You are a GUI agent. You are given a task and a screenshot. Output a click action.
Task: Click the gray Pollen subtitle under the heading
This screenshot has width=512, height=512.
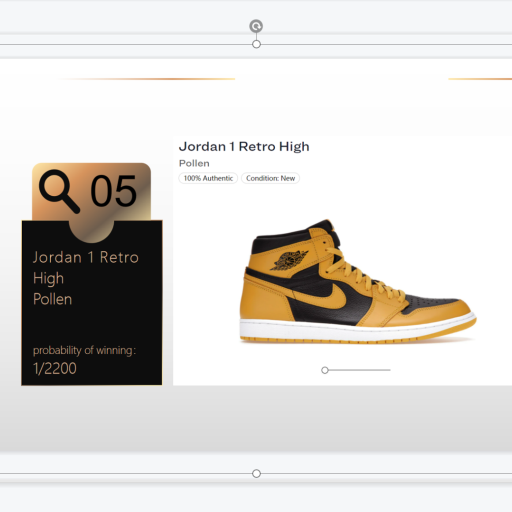[x=194, y=163]
